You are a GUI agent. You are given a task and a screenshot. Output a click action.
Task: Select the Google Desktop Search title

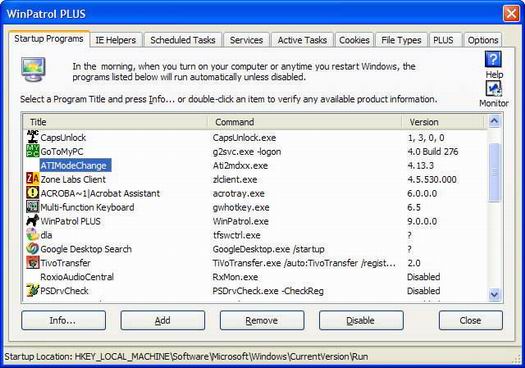click(86, 249)
